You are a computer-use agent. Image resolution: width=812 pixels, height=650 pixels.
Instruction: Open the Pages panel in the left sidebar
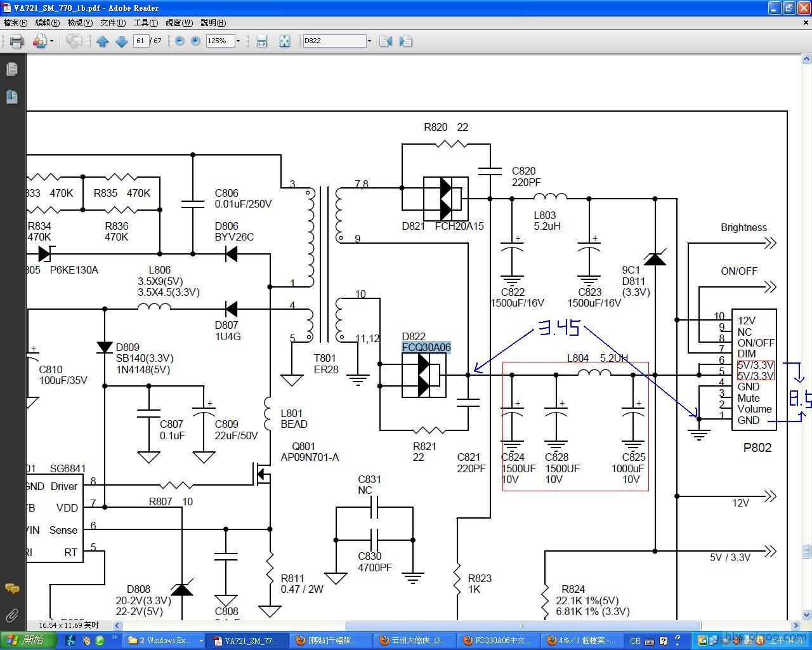[x=12, y=69]
